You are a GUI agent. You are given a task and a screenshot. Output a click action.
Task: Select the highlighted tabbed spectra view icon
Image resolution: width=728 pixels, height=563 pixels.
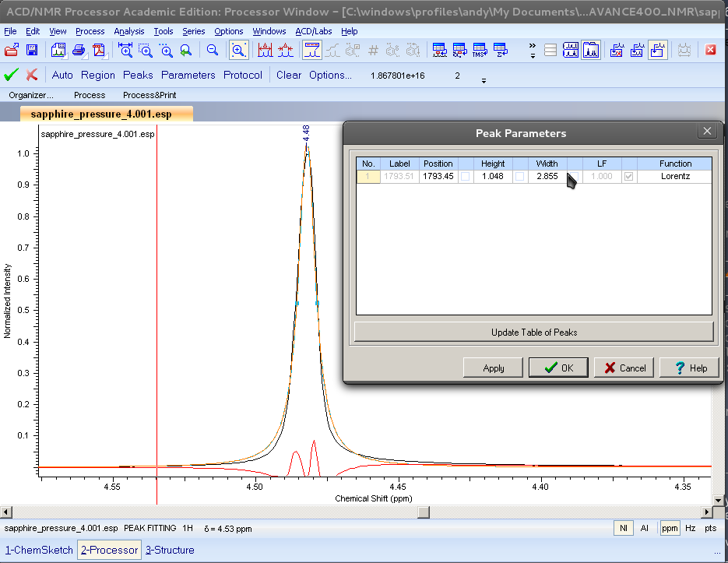click(x=591, y=50)
